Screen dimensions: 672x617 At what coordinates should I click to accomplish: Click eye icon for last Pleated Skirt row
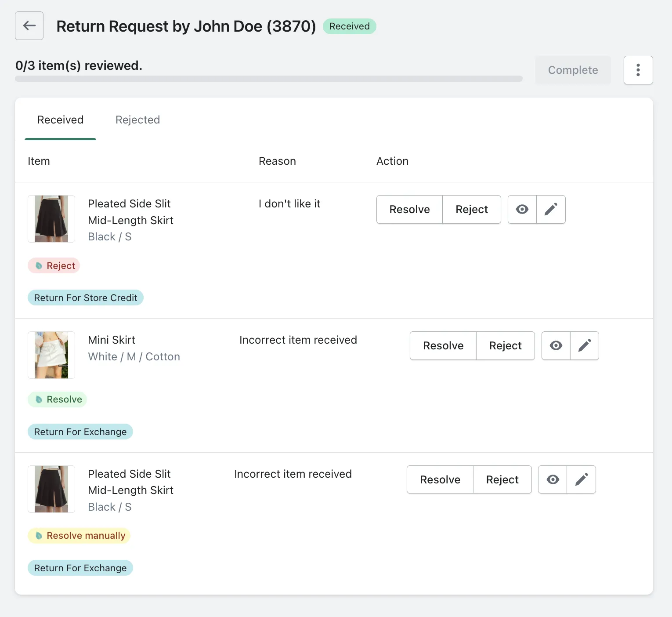[x=553, y=479]
